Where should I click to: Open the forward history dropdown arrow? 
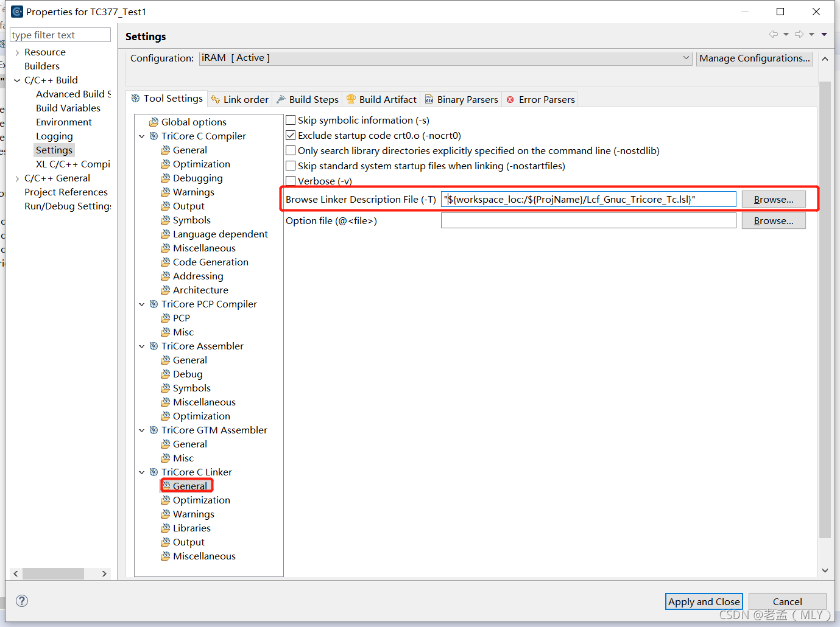click(x=811, y=34)
